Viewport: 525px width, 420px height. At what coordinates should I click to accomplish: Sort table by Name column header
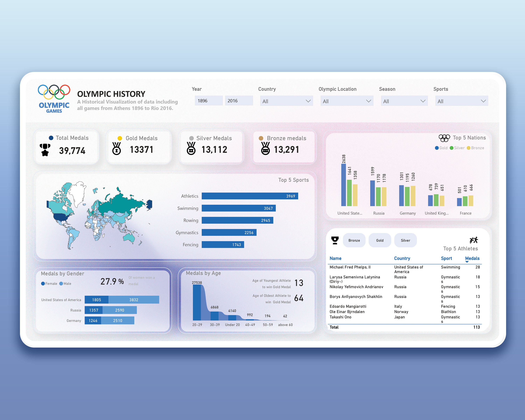[335, 258]
